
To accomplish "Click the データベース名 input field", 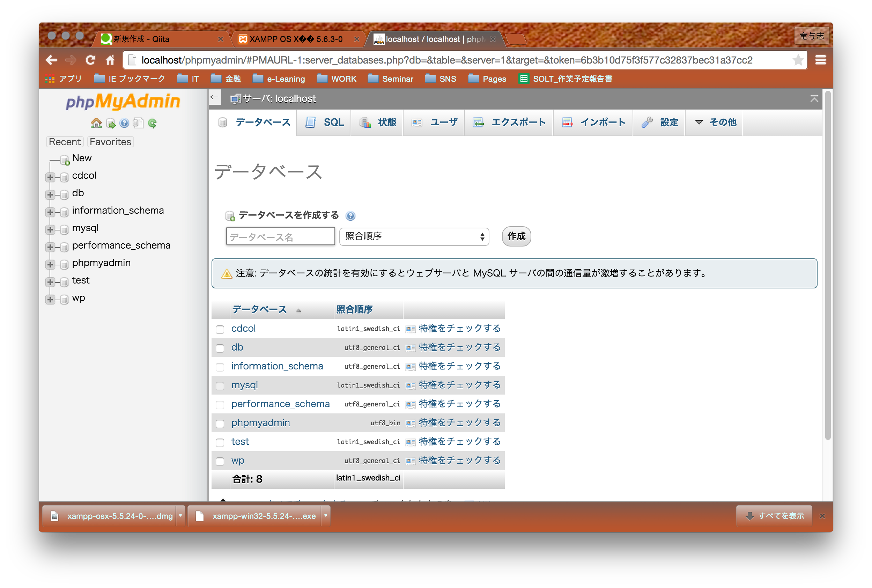I will click(280, 236).
